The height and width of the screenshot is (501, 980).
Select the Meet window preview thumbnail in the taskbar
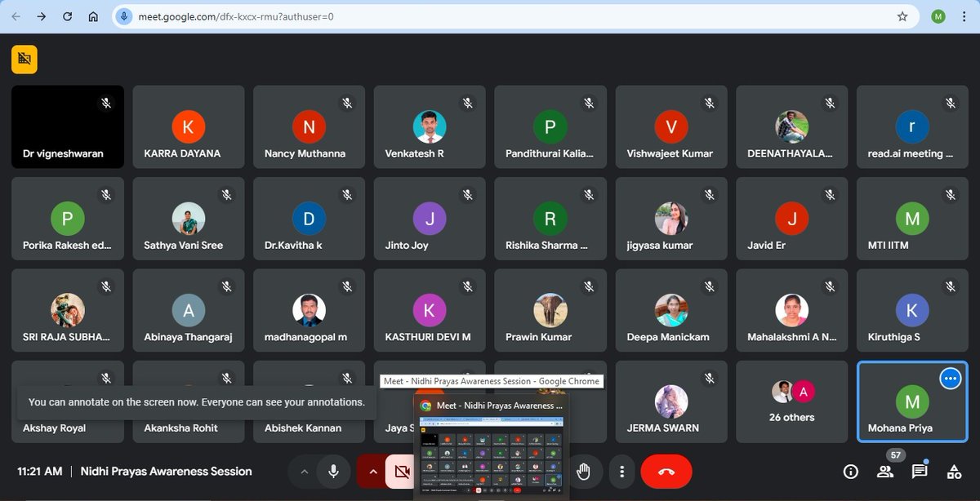(491, 455)
